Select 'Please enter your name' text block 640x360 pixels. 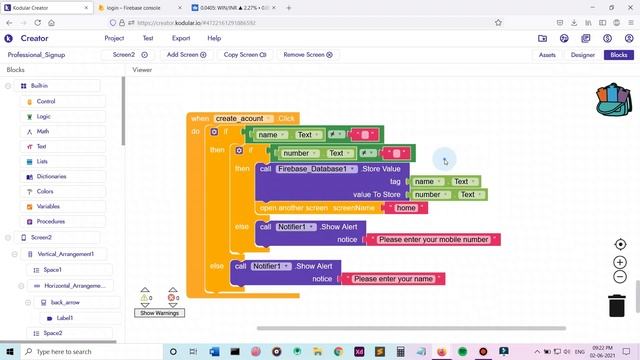(x=393, y=279)
